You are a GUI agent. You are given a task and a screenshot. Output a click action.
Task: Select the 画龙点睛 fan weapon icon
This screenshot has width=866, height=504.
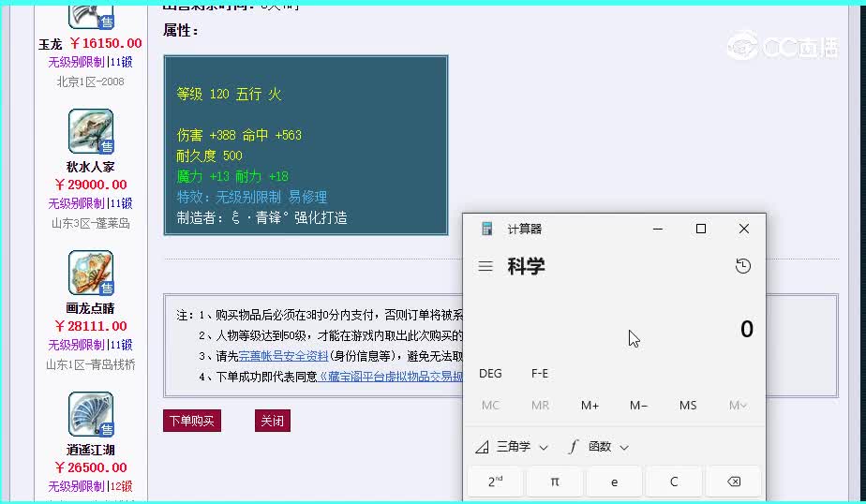[91, 273]
